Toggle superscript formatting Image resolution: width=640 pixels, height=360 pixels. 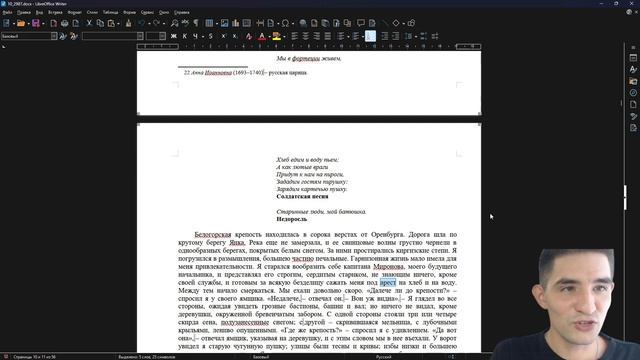pyautogui.click(x=223, y=36)
